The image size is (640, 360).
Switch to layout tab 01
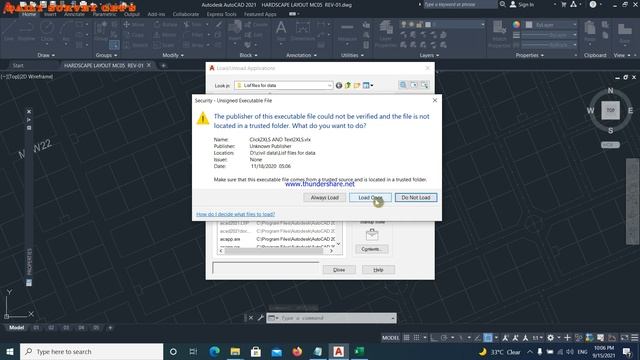tap(36, 328)
